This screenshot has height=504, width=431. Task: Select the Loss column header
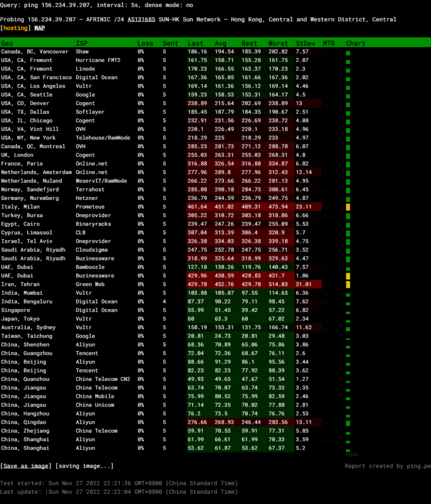(x=145, y=43)
